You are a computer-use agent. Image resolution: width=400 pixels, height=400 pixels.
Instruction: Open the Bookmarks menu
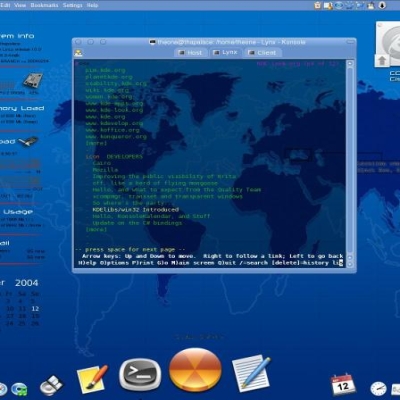pos(44,5)
